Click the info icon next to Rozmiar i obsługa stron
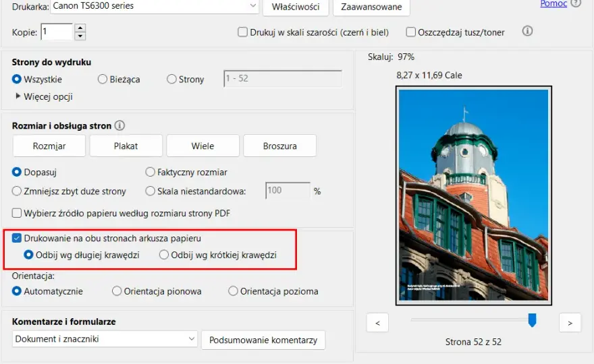The width and height of the screenshot is (594, 364). pos(119,125)
